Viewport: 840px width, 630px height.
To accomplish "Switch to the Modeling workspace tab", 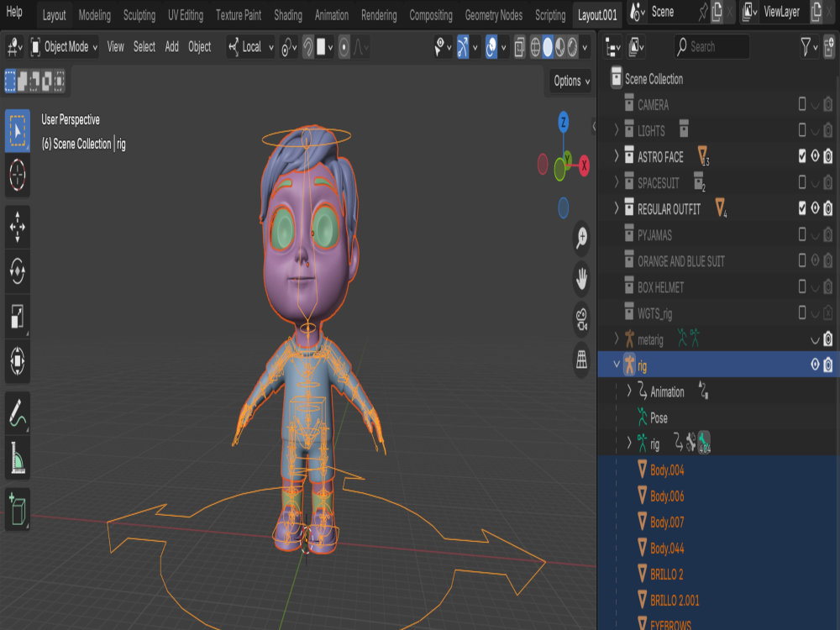I will 94,15.
